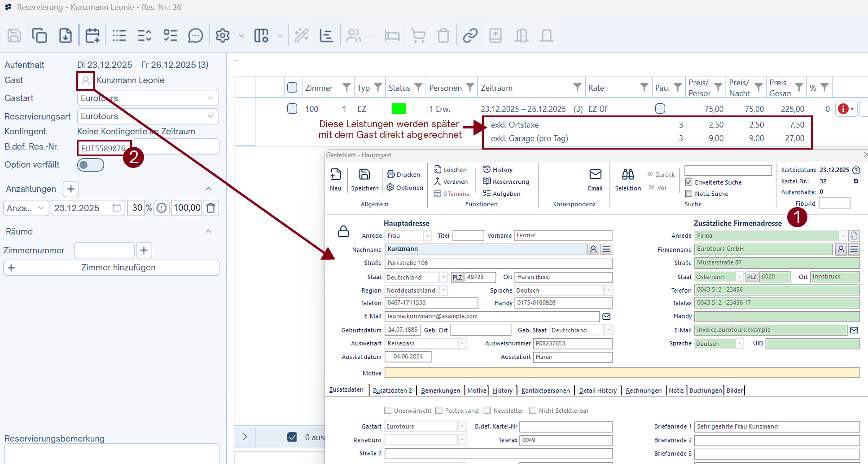The image size is (868, 464).
Task: Open the Gastart dropdown in reservation panel
Action: point(210,98)
